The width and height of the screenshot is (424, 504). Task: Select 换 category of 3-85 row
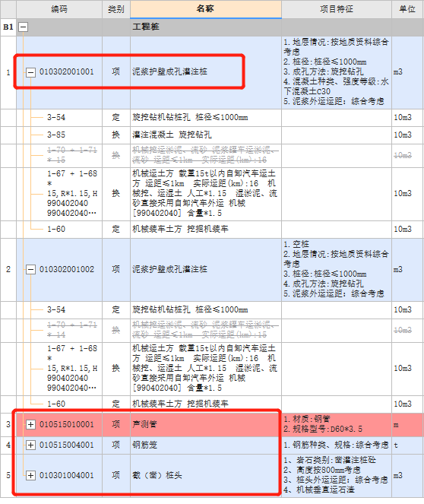click(x=116, y=135)
